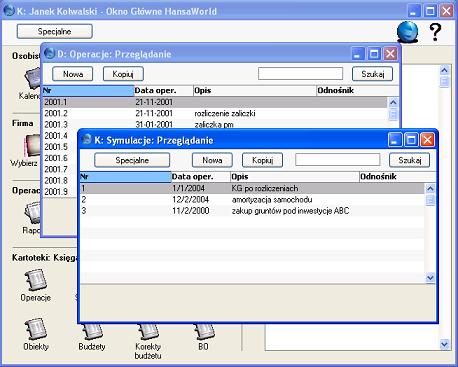
Task: Minimize the Symulacje window
Action: (395, 140)
